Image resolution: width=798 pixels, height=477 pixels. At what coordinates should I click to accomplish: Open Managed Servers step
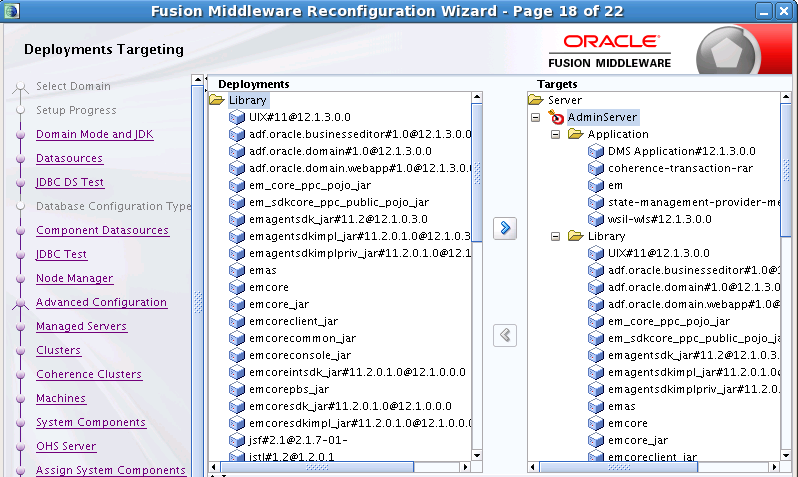[81, 326]
